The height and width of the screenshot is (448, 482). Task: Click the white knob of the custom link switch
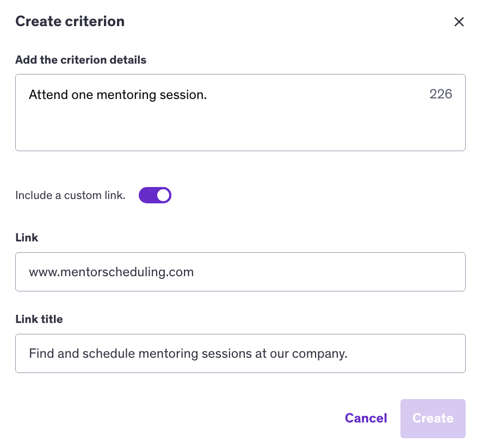pos(163,195)
